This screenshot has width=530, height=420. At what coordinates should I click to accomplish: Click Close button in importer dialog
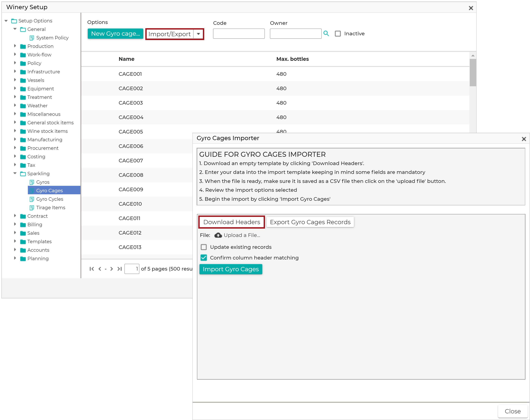tap(513, 411)
